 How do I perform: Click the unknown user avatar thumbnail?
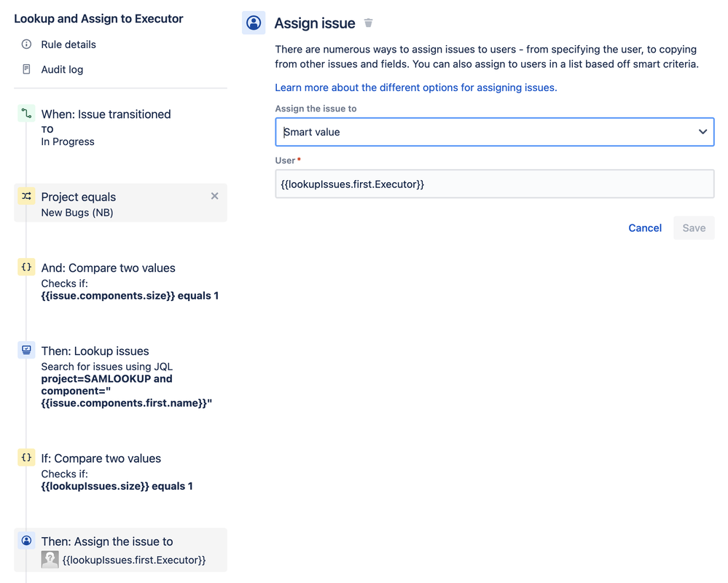pos(50,560)
